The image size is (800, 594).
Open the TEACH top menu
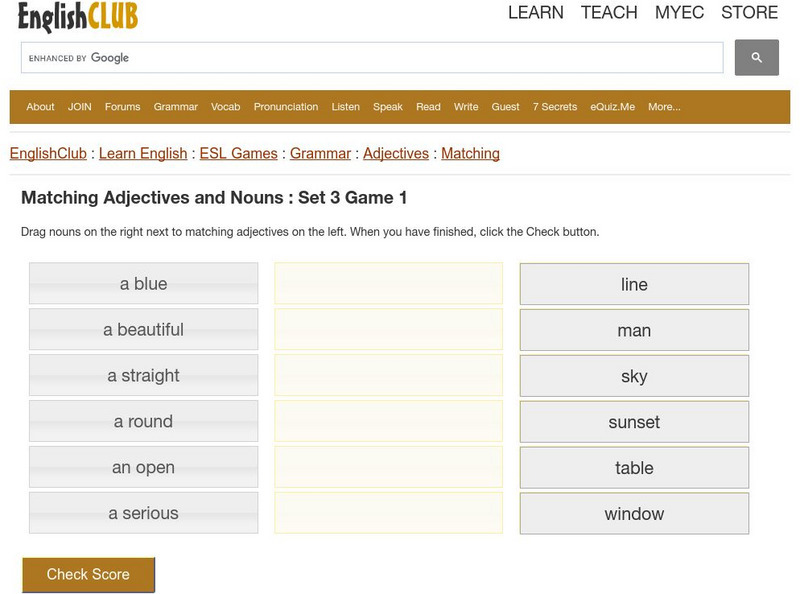click(609, 13)
